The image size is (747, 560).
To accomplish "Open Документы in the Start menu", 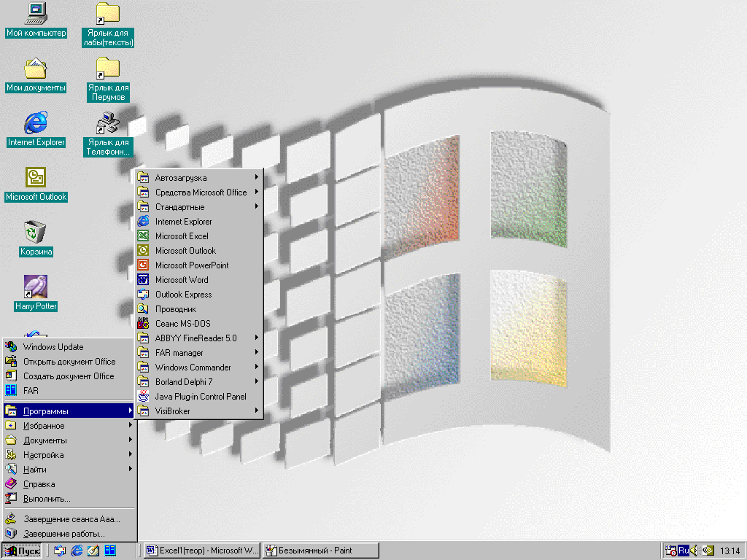I will pyautogui.click(x=69, y=440).
